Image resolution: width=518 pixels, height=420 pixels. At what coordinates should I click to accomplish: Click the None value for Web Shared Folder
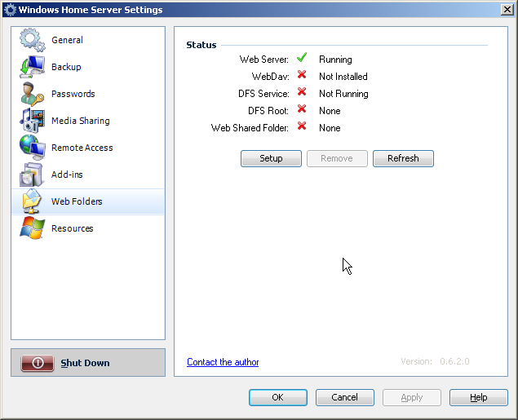point(330,128)
